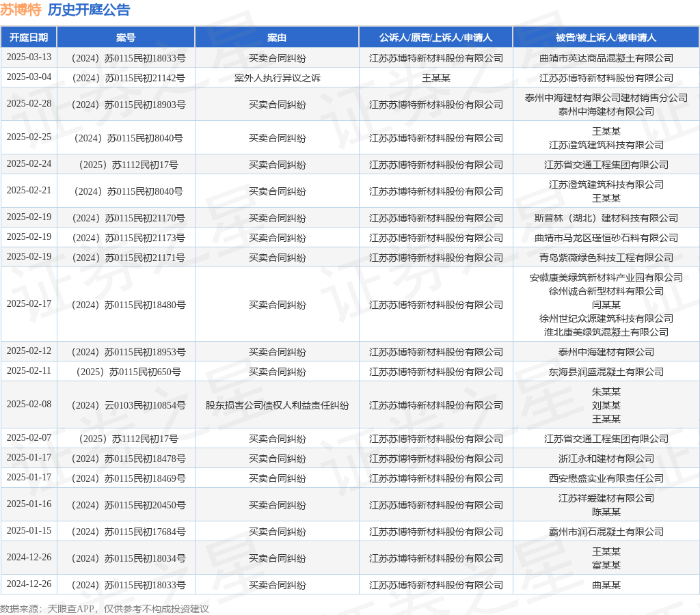This screenshot has height=615, width=700.
Task: Click case number (2024)苏0115民初17684号
Action: 128,532
